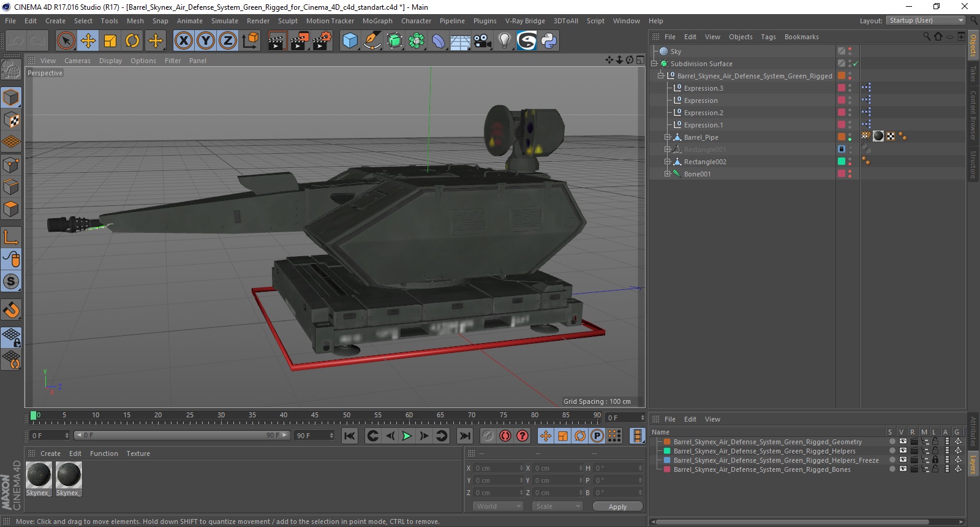Select Edges mode in left palette
980x527 pixels.
(x=11, y=187)
